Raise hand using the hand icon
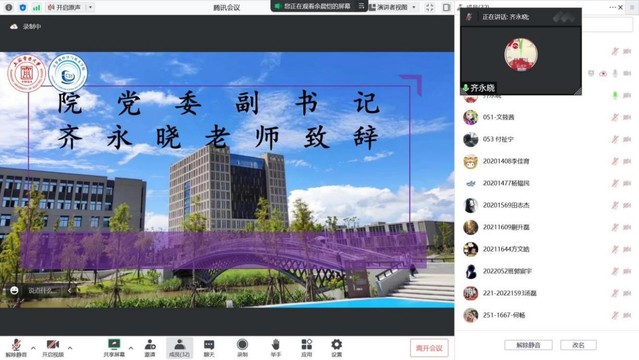This screenshot has width=639, height=360. [x=276, y=348]
